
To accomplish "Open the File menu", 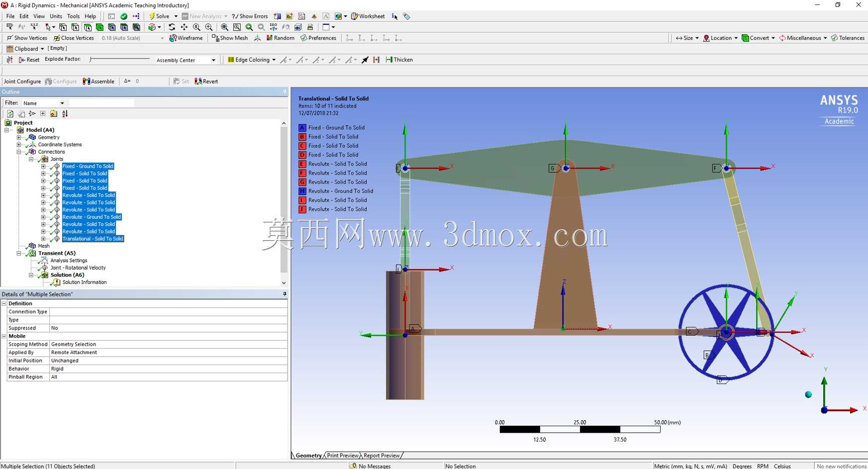I will tap(10, 16).
